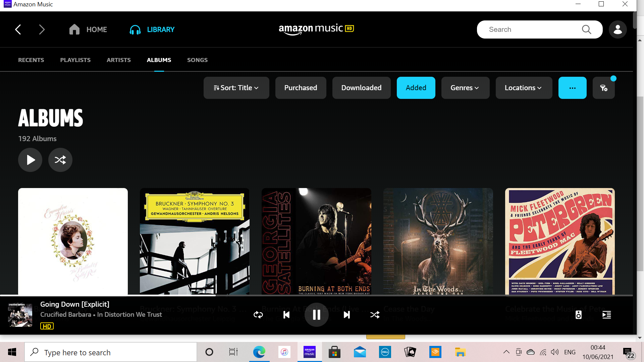
Task: Pause the current song
Action: click(316, 315)
